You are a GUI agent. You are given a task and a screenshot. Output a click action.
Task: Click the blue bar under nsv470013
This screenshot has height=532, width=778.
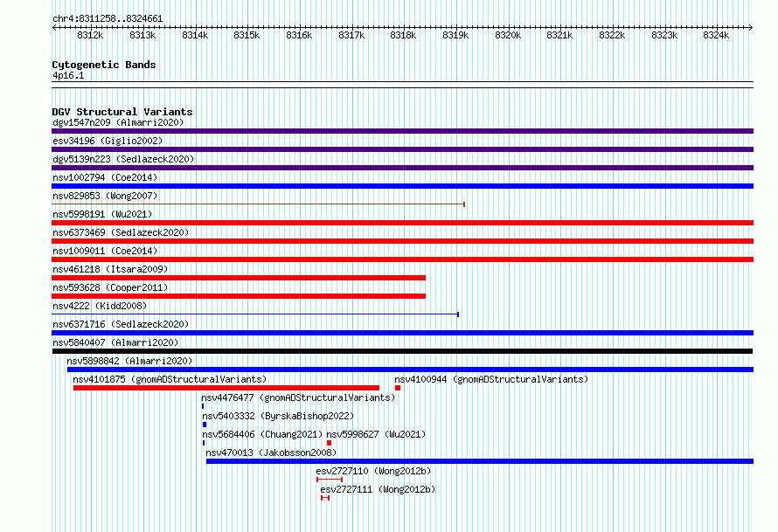[480, 461]
